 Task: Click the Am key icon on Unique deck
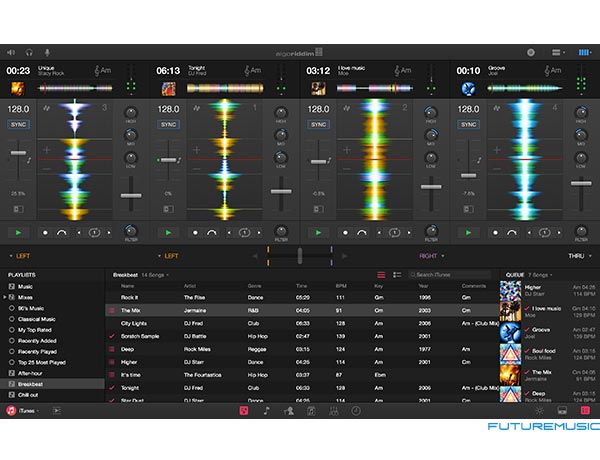point(103,70)
